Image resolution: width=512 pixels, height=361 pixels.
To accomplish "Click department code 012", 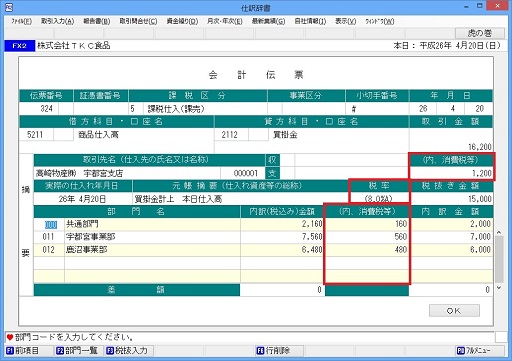I will (x=48, y=250).
